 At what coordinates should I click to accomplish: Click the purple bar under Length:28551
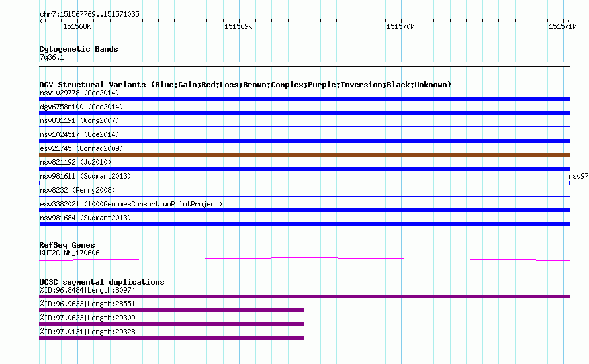coord(171,310)
